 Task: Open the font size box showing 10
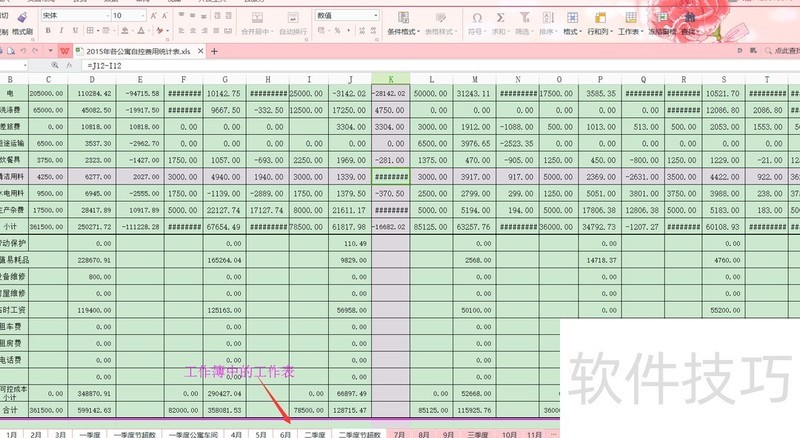click(x=129, y=16)
